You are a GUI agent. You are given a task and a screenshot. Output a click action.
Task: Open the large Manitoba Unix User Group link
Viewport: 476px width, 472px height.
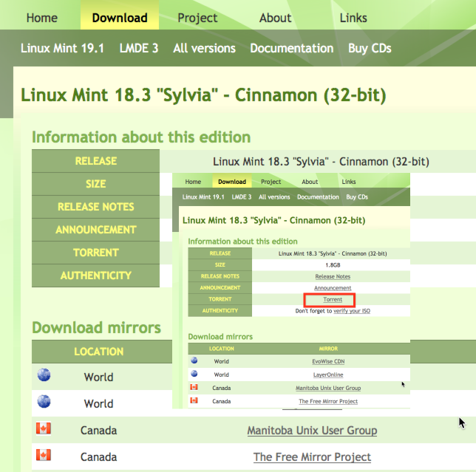[312, 431]
